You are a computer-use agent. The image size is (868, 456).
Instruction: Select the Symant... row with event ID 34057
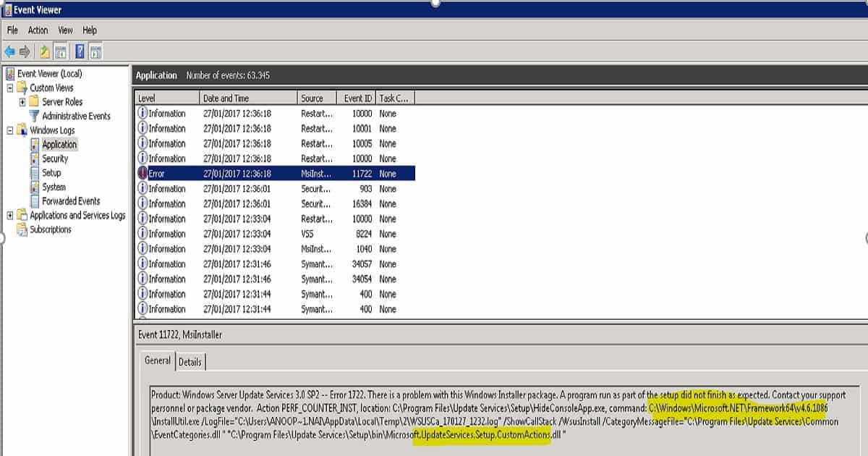pyautogui.click(x=275, y=264)
